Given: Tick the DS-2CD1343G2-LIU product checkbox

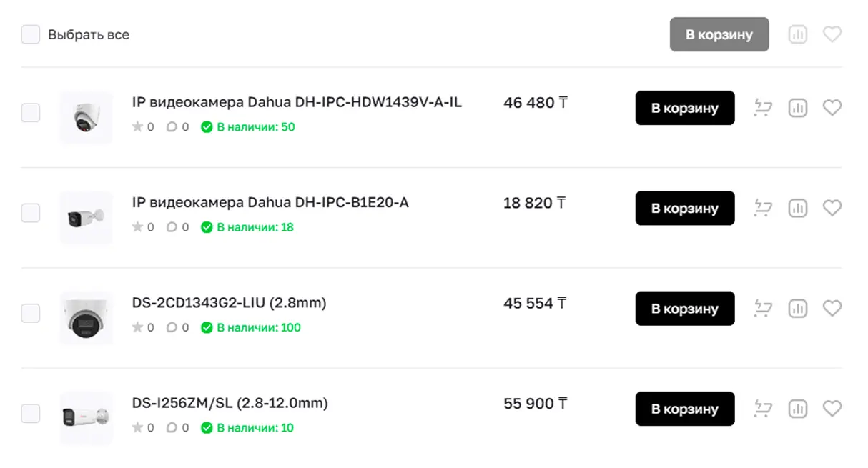Looking at the screenshot, I should point(31,313).
